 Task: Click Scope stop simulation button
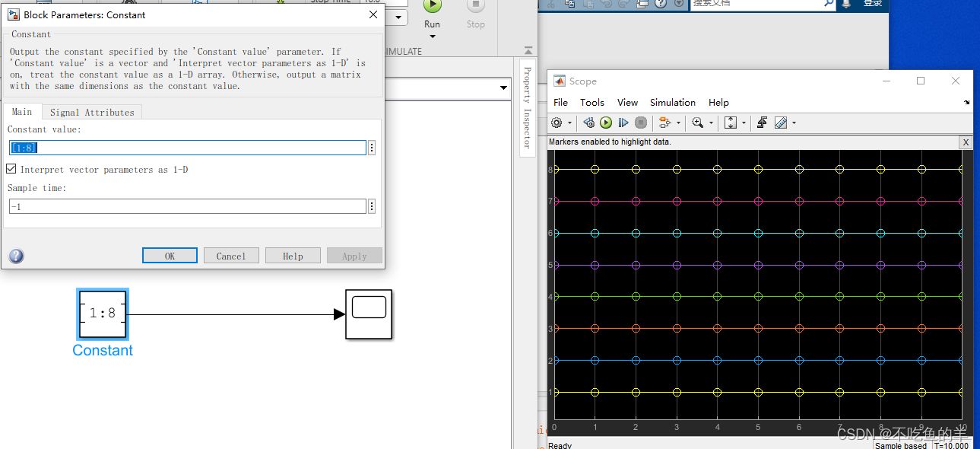641,123
